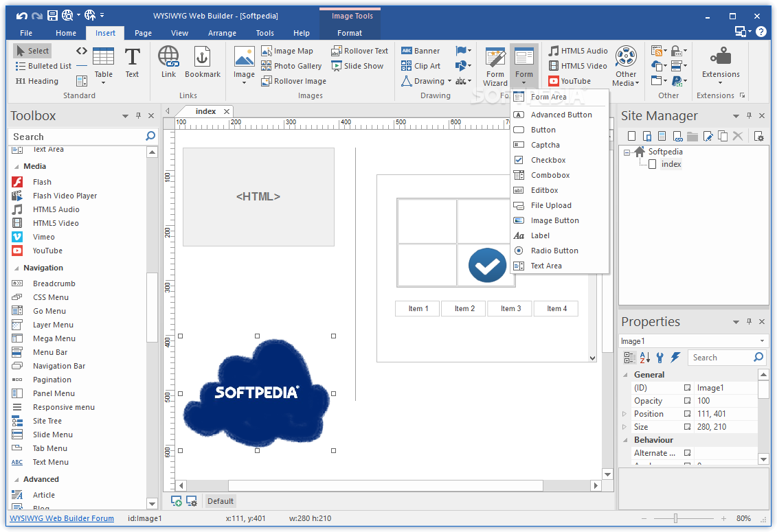This screenshot has height=532, width=777.
Task: Open the Arrange ribbon tab
Action: [222, 33]
